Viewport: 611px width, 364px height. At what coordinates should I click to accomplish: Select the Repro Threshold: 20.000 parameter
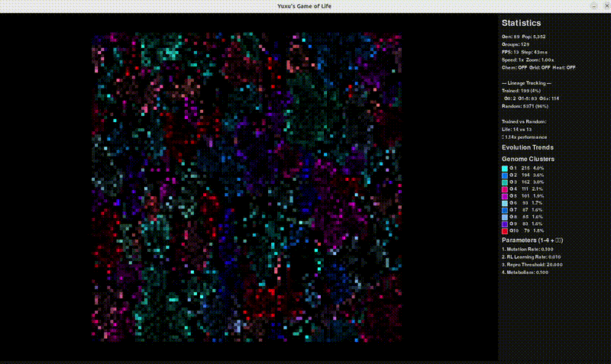click(x=532, y=265)
